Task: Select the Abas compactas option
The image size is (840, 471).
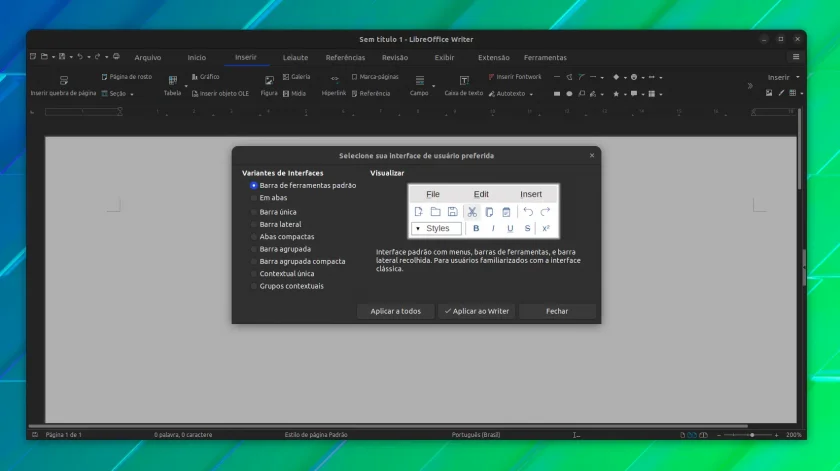Action: pos(282,237)
